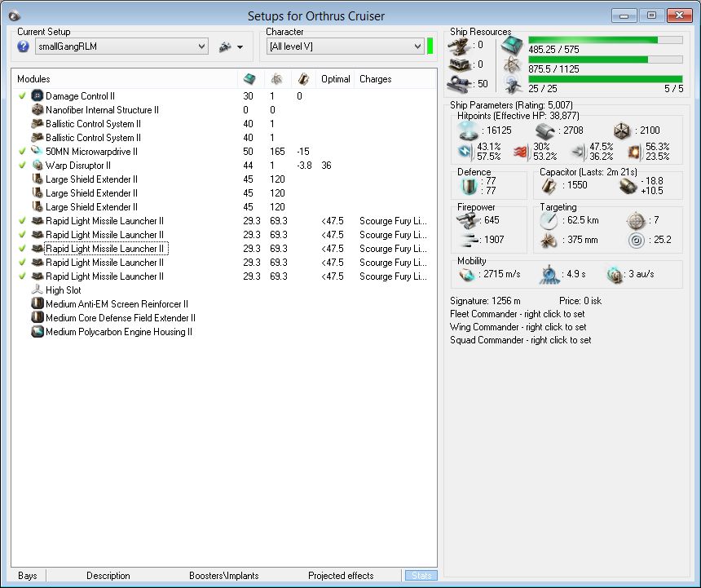Click the targeting range icon showing 62.5 km
This screenshot has width=701, height=588.
(x=549, y=220)
